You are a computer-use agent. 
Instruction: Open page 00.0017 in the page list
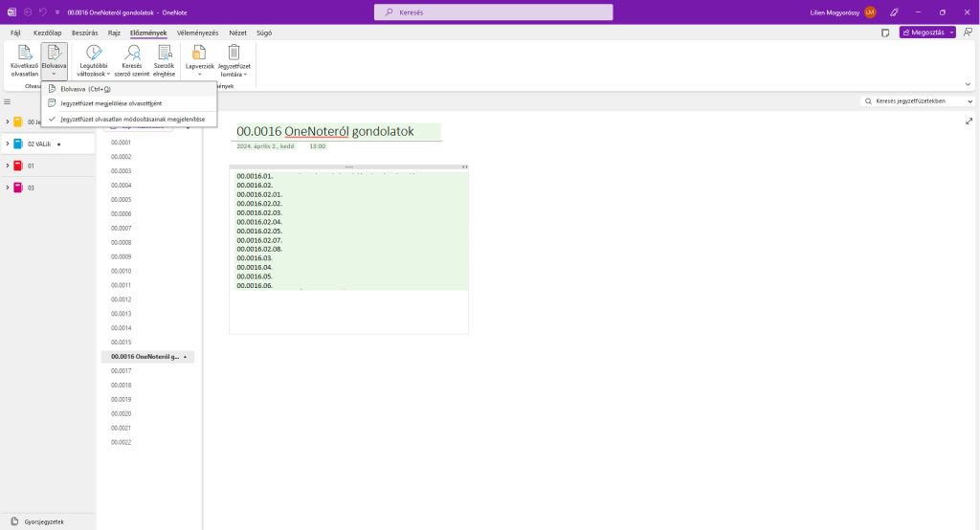(x=122, y=370)
